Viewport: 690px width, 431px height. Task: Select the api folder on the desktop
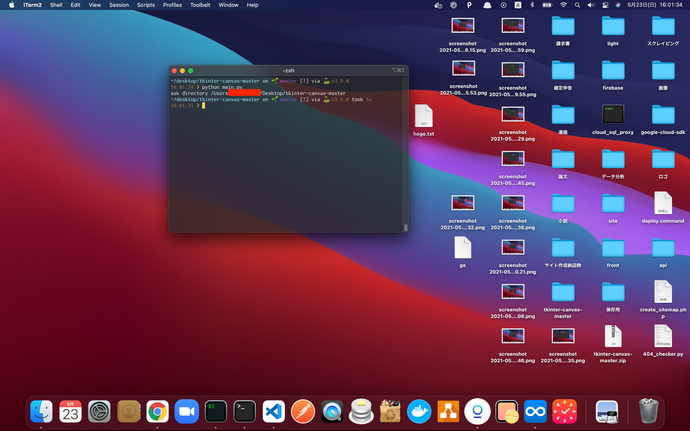[x=663, y=252]
